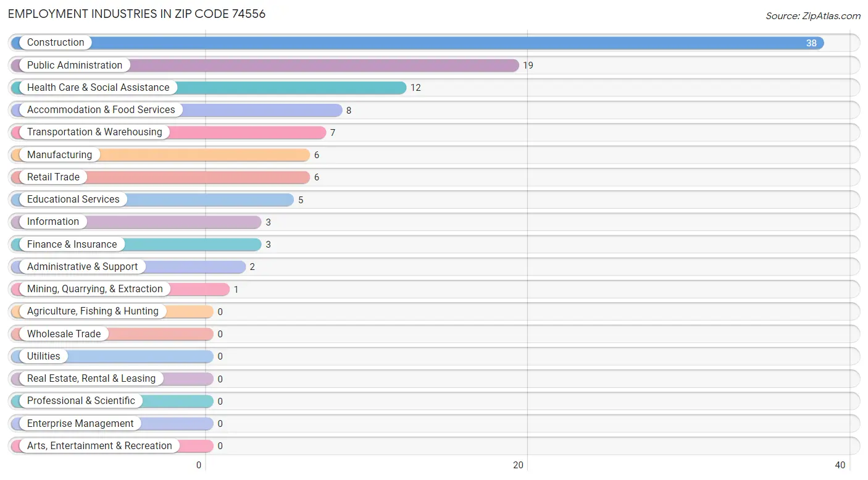
Task: Click Arts, Entertainment & Recreation label
Action: tap(99, 446)
